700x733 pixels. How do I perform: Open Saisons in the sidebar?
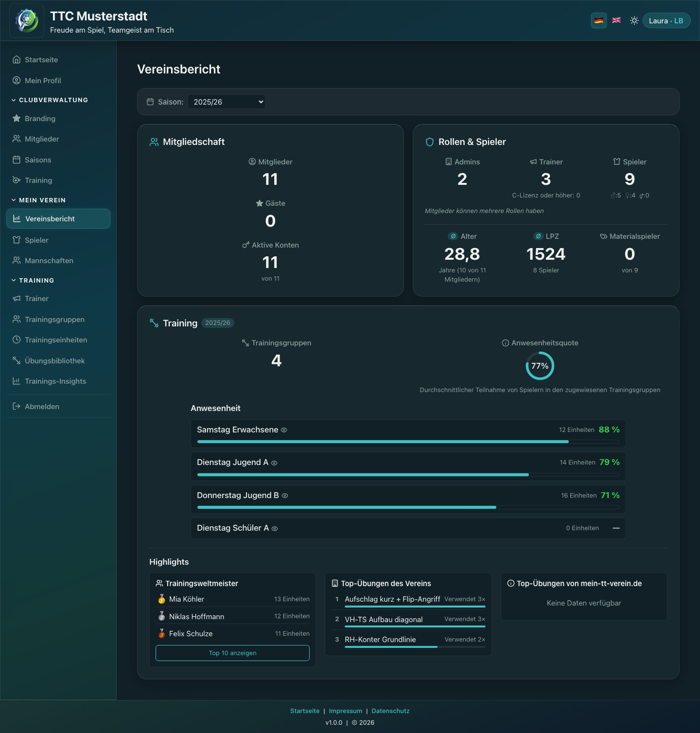58,160
